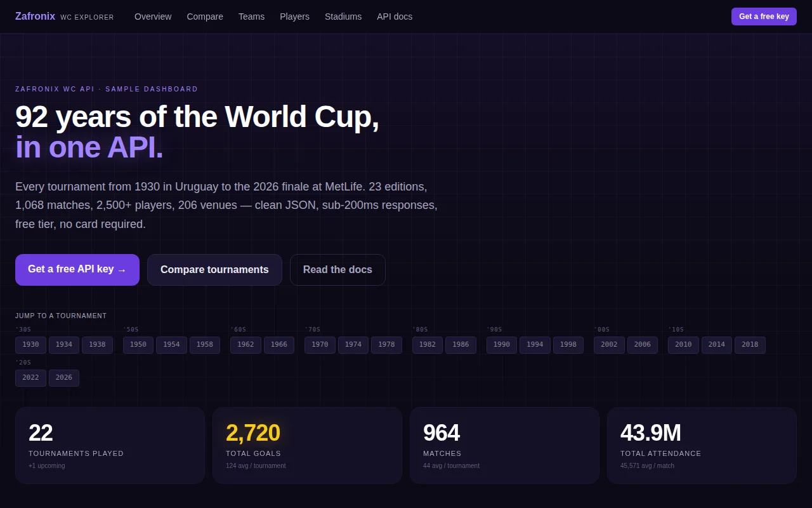Select the Matches stat card

click(x=504, y=445)
